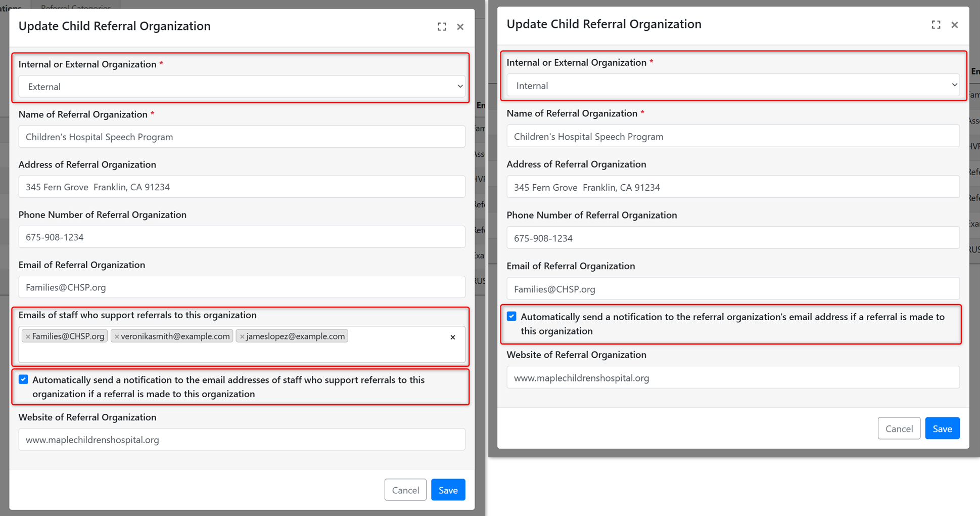Edit phone number field in right dialog
This screenshot has height=516, width=980.
(x=733, y=238)
